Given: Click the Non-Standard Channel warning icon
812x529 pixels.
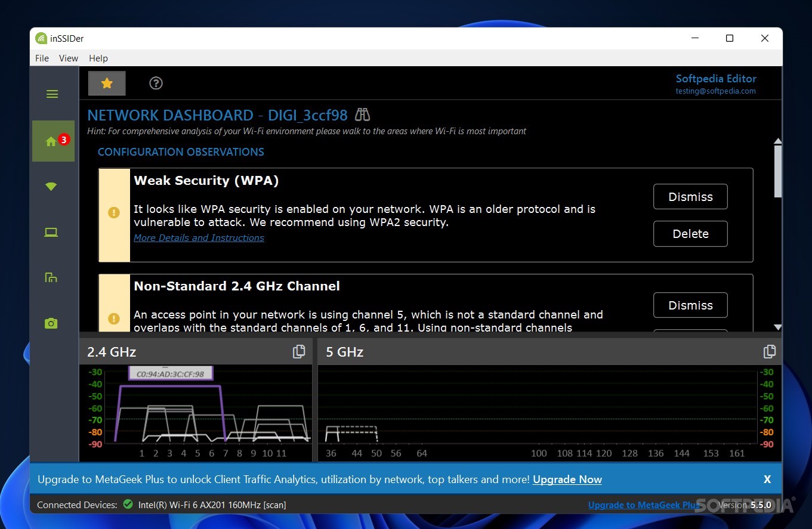Looking at the screenshot, I should click(114, 318).
